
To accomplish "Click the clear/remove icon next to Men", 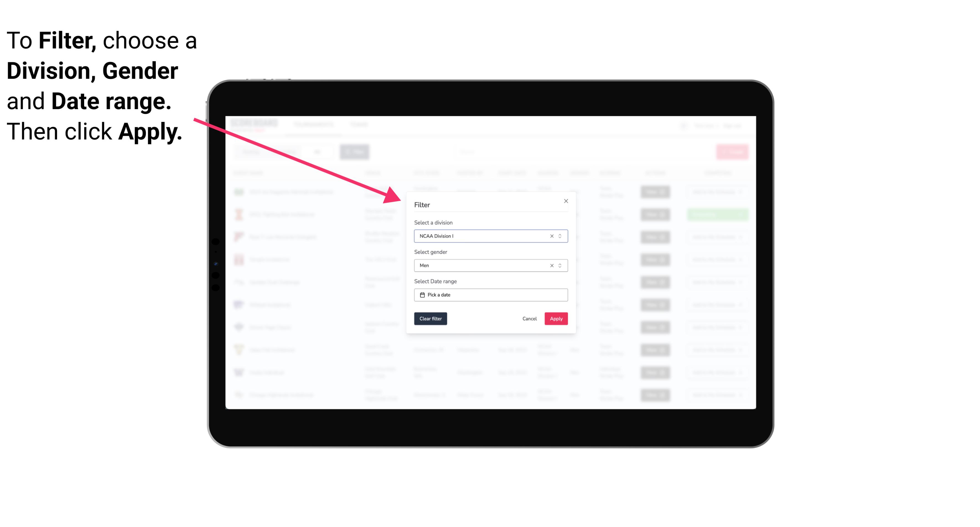I will tap(551, 265).
